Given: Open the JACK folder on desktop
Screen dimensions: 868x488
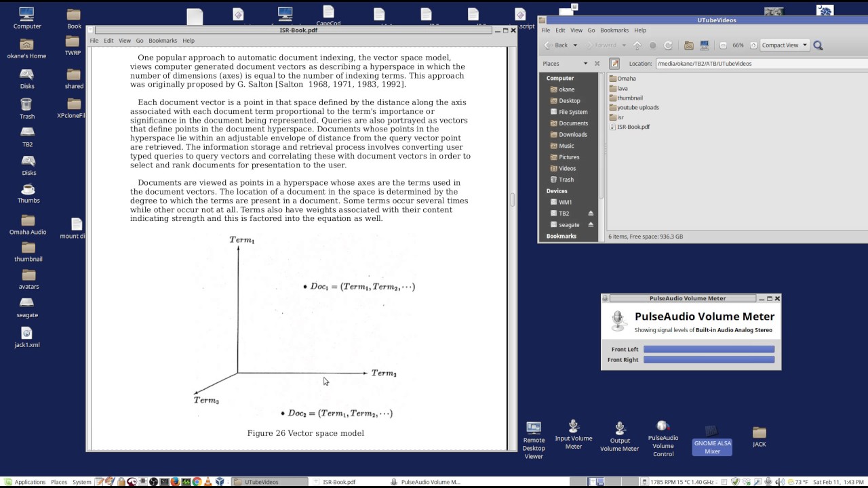Looking at the screenshot, I should [759, 437].
